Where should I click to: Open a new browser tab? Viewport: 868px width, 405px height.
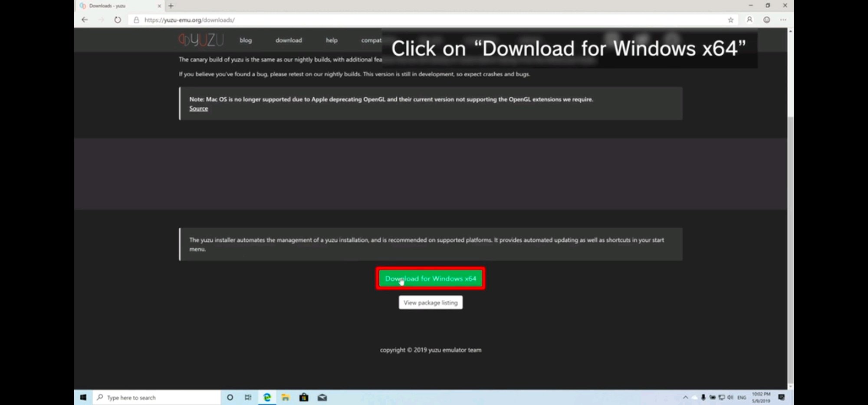click(x=171, y=6)
